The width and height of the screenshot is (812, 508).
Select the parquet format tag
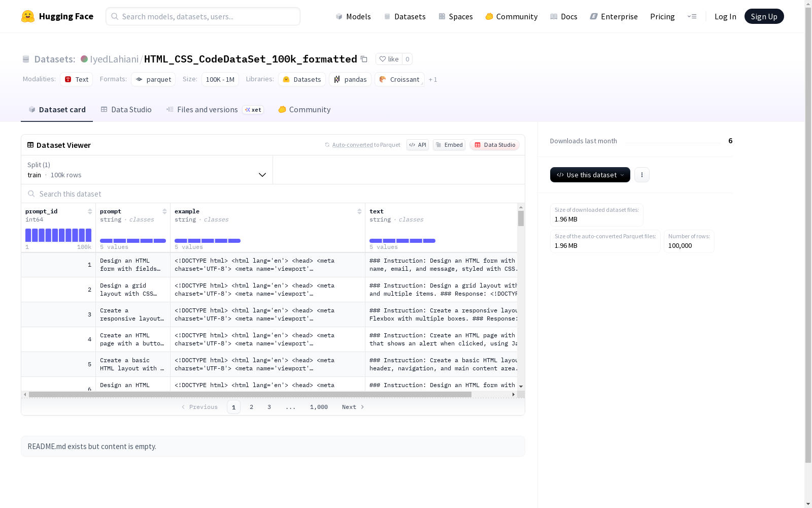pos(153,79)
